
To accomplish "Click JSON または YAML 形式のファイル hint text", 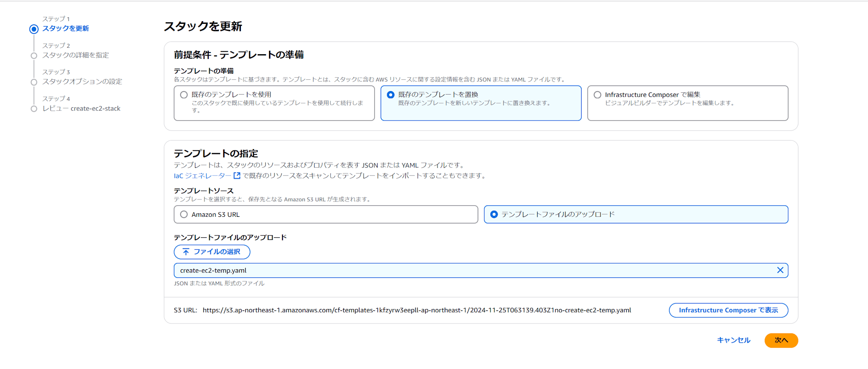I will [219, 284].
